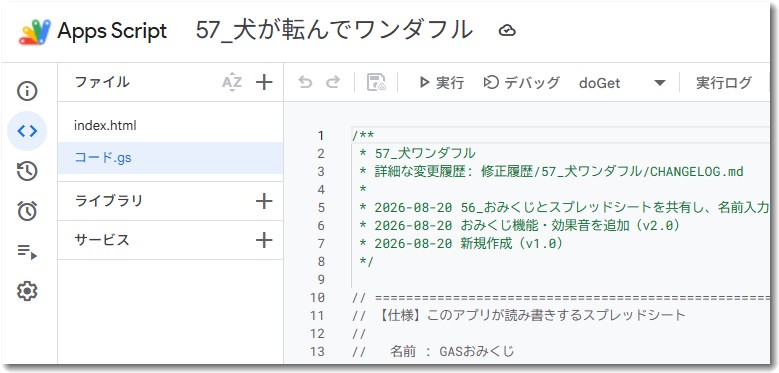This screenshot has width=779, height=373.
Task: Click the 【仕様】 comment on line 11
Action: point(519,315)
